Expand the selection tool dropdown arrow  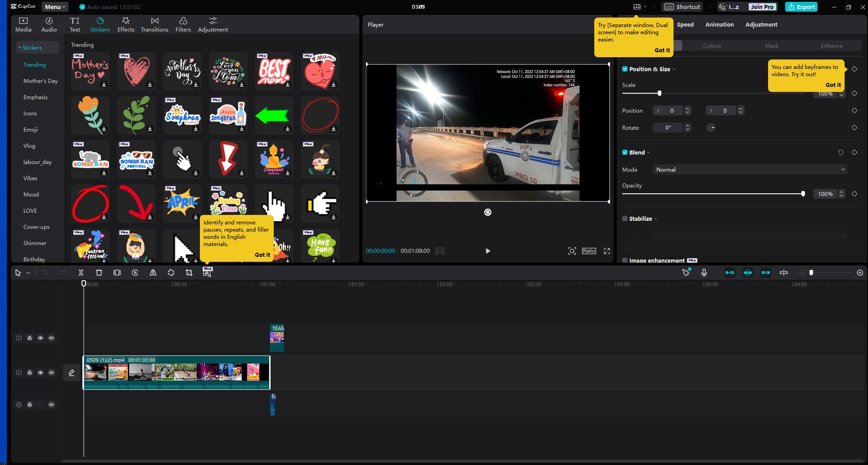click(x=28, y=273)
